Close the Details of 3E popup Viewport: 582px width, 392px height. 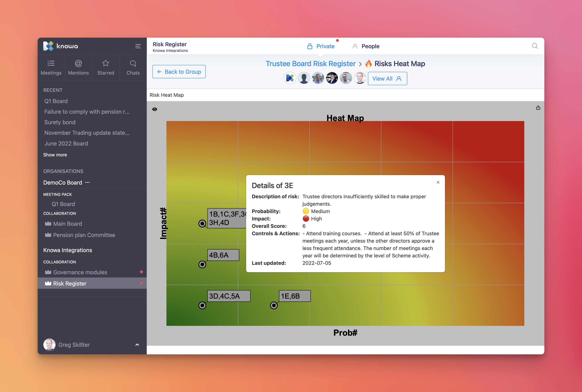coord(438,182)
